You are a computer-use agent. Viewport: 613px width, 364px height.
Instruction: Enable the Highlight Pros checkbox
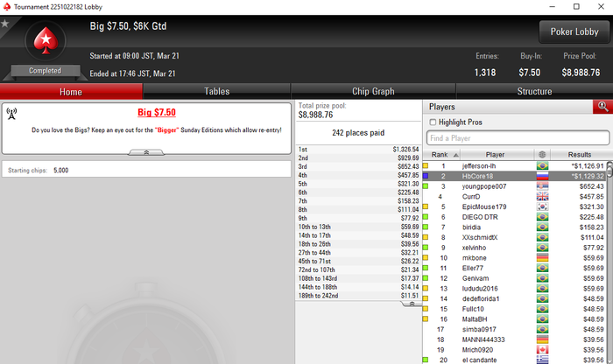coord(433,122)
